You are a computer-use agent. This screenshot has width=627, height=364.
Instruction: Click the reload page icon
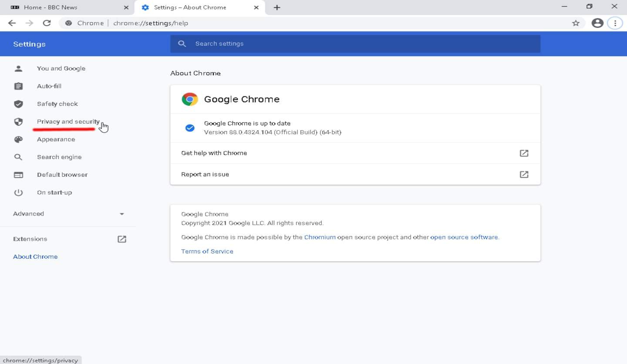click(47, 23)
